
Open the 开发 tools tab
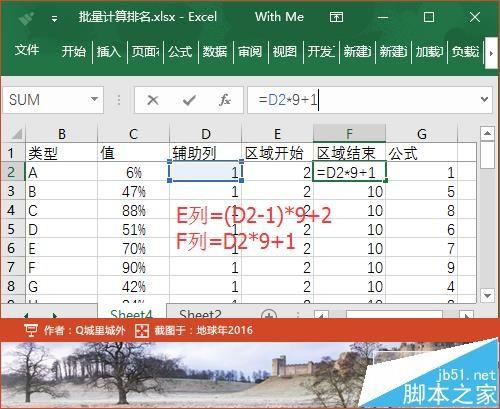[x=321, y=51]
